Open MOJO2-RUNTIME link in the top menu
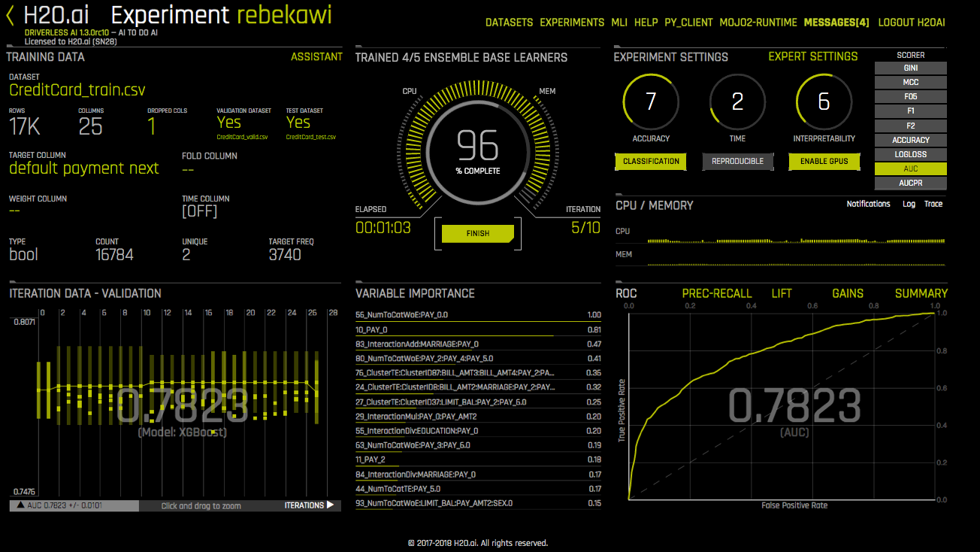 758,23
